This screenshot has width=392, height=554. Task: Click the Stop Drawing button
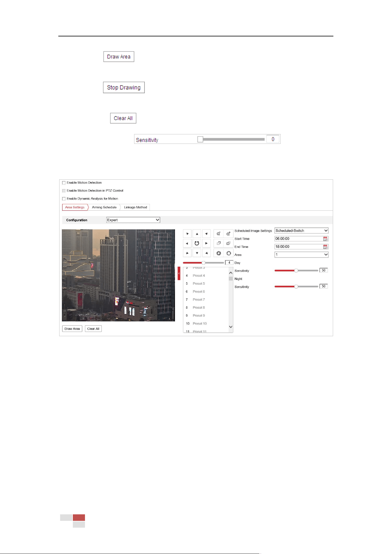pyautogui.click(x=124, y=87)
